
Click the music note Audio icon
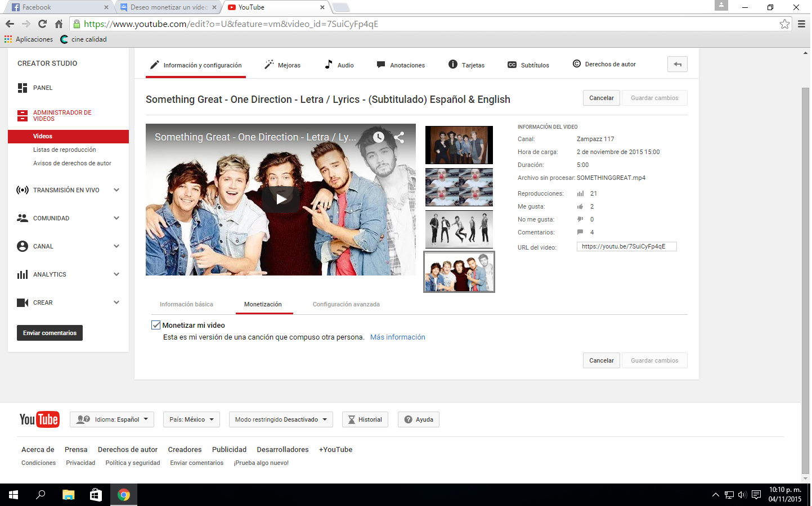pos(329,65)
